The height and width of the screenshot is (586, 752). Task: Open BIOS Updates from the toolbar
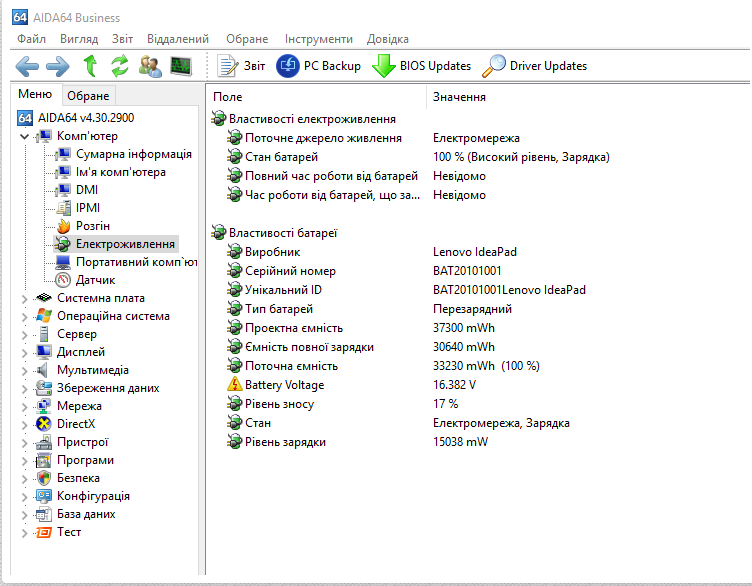click(422, 66)
